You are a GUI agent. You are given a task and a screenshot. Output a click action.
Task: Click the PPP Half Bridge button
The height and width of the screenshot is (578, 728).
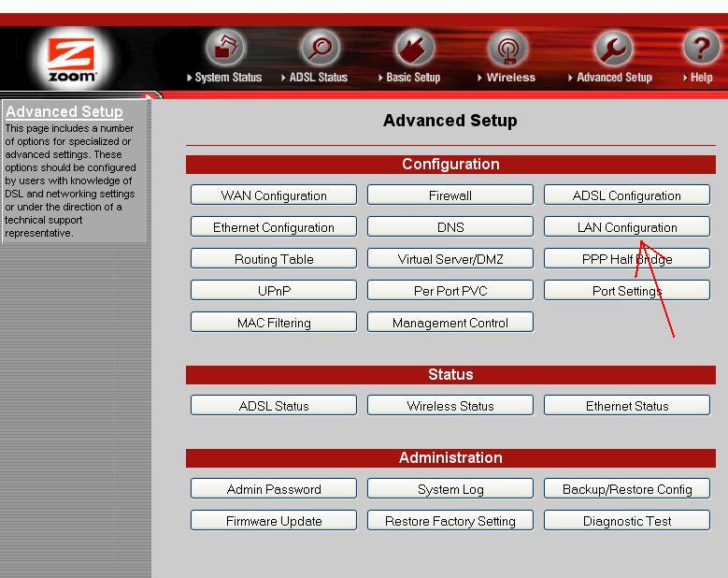click(x=627, y=259)
